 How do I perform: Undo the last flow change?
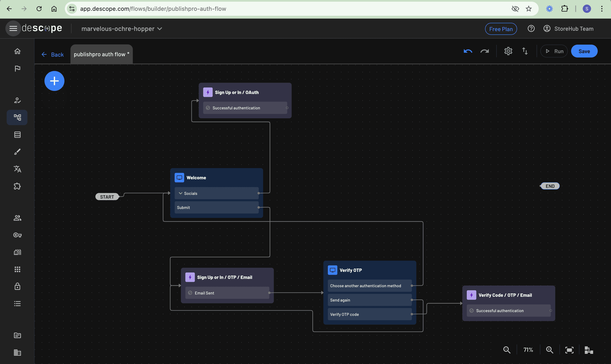click(x=468, y=51)
